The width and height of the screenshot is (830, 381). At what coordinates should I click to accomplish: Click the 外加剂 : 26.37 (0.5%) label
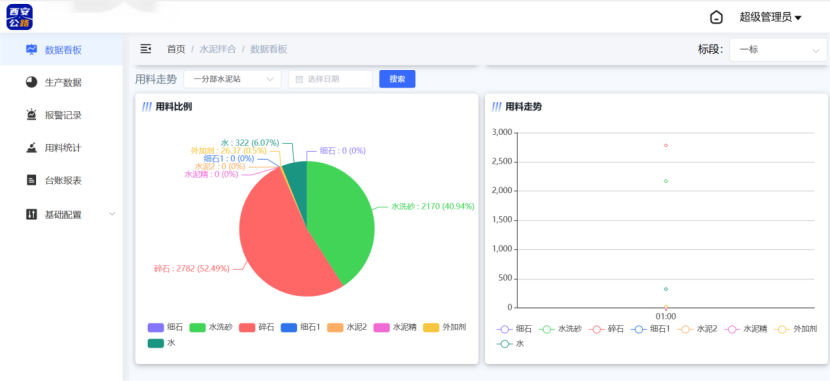229,151
